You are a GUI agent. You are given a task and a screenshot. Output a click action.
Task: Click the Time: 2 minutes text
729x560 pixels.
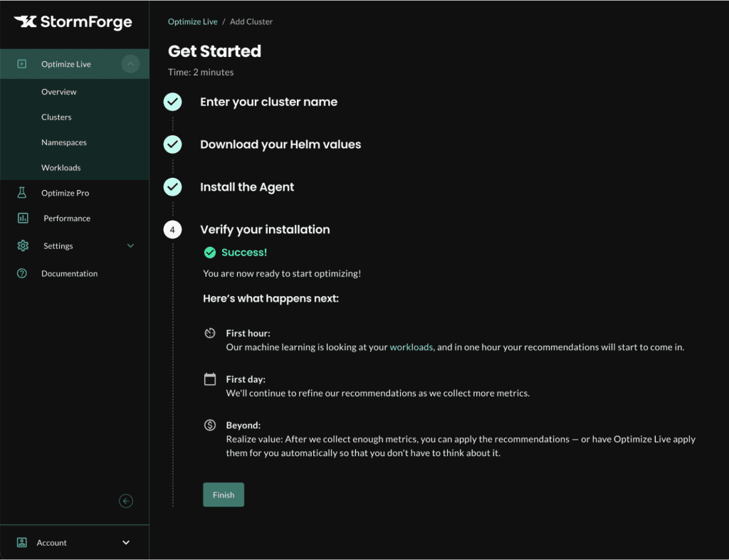(x=201, y=72)
